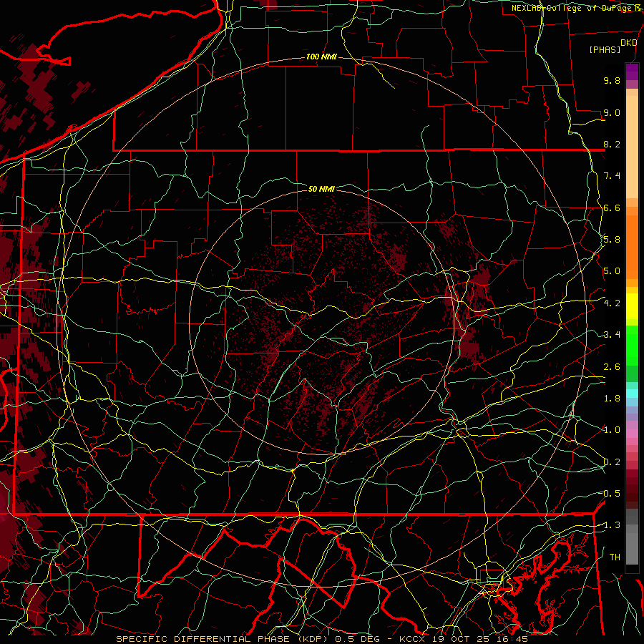Click the 9.8 value on color scale
The height and width of the screenshot is (644, 644).
pos(612,80)
